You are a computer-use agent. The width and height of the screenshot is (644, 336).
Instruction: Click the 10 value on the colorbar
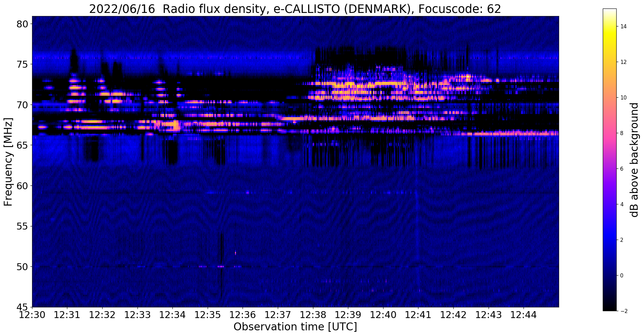pyautogui.click(x=623, y=98)
